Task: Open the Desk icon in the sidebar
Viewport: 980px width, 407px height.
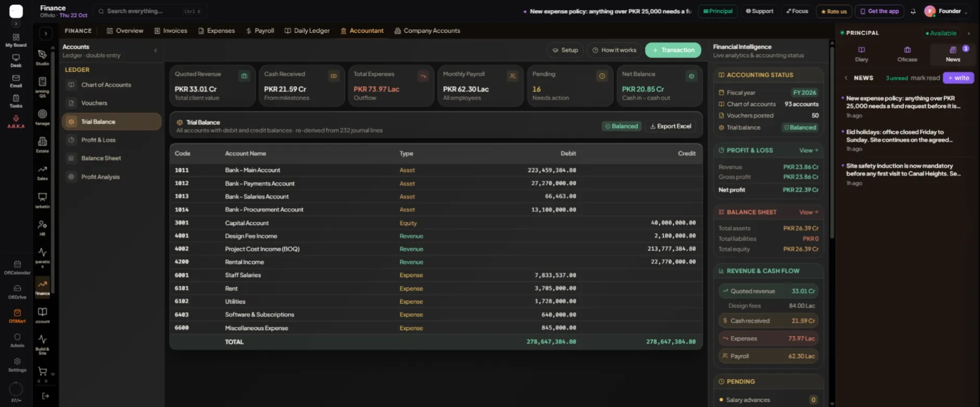Action: tap(16, 60)
